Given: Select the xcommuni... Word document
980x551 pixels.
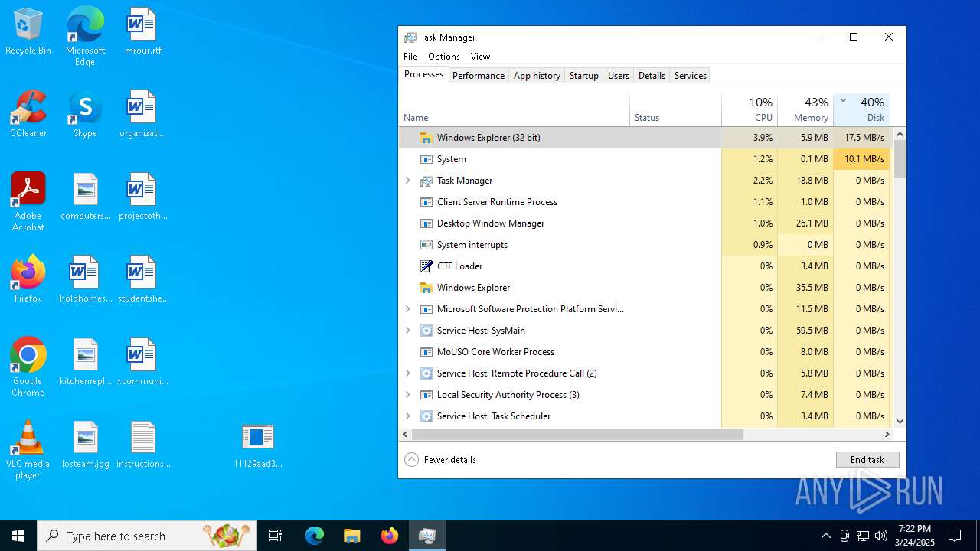Looking at the screenshot, I should [142, 363].
